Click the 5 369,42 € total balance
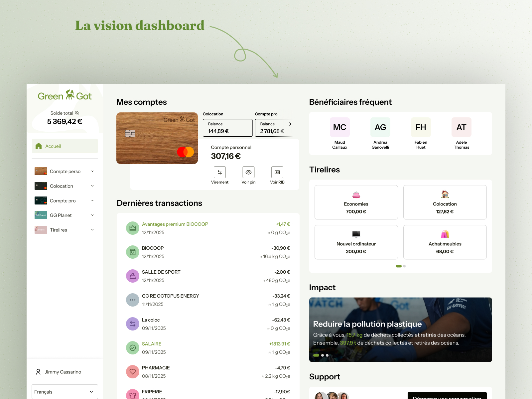This screenshot has width=532, height=399. pos(65,121)
